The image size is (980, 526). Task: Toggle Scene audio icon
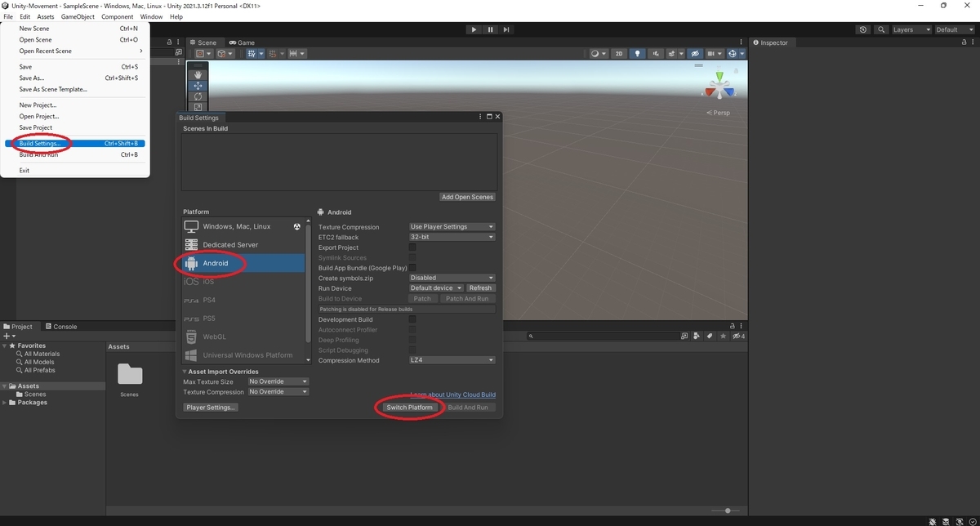coord(654,54)
